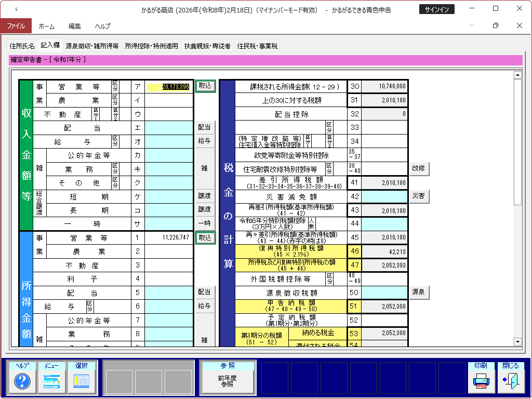Viewport: 532px width, 399px height.
Task: Restore the inner document window
Action: 495,25
